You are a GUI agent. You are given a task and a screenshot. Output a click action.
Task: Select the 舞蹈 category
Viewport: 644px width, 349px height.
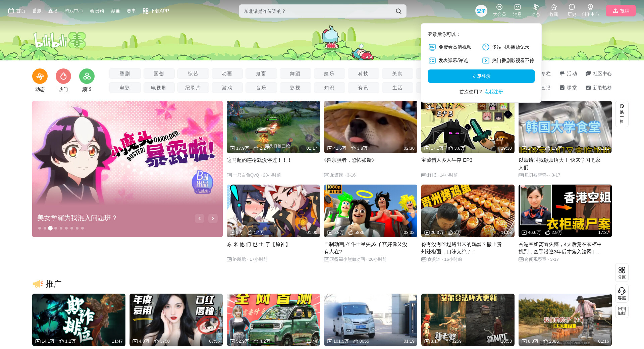pos(296,73)
